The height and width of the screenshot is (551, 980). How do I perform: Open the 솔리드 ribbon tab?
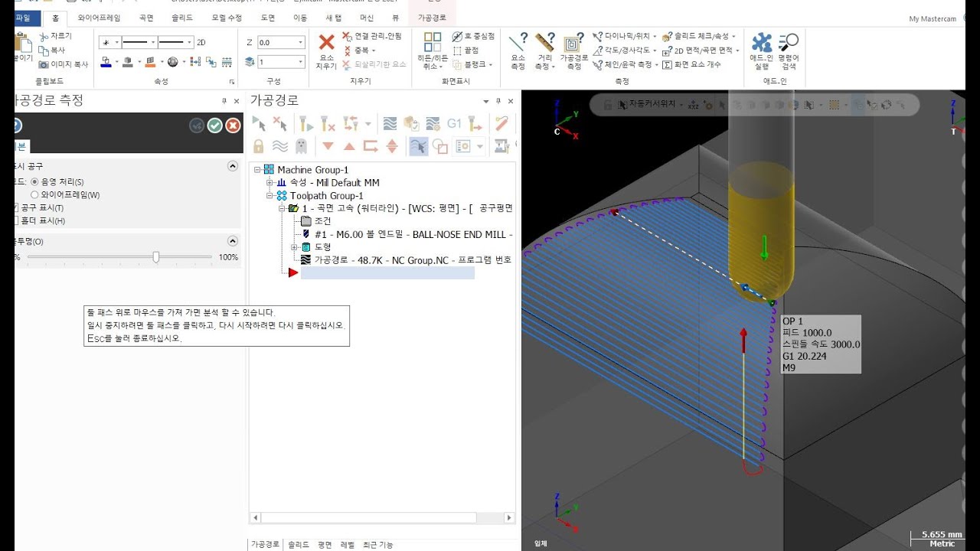(x=182, y=17)
